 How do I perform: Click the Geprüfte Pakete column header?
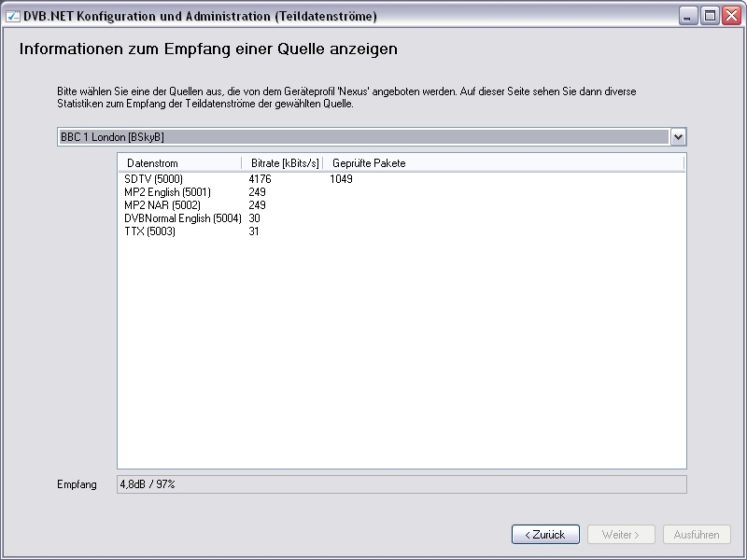[x=369, y=163]
